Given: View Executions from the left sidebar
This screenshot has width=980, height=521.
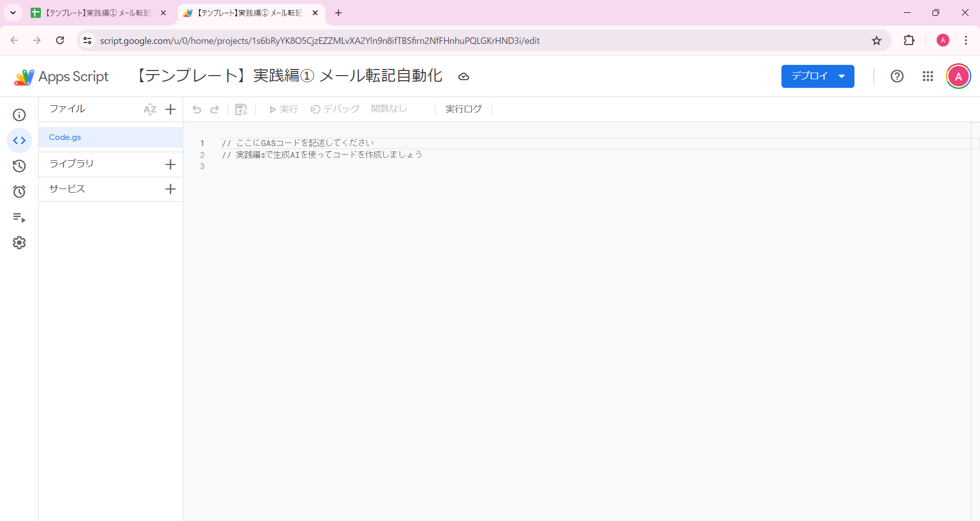Looking at the screenshot, I should point(19,218).
